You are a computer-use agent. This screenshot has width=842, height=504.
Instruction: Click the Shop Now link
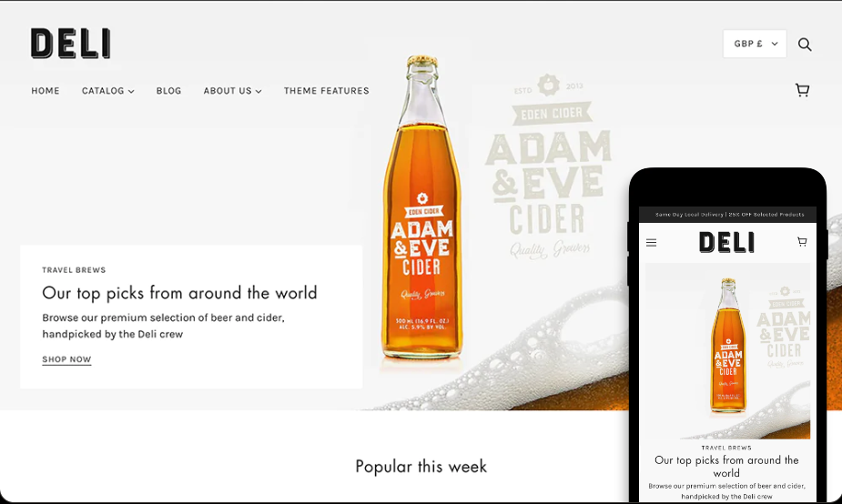[66, 359]
